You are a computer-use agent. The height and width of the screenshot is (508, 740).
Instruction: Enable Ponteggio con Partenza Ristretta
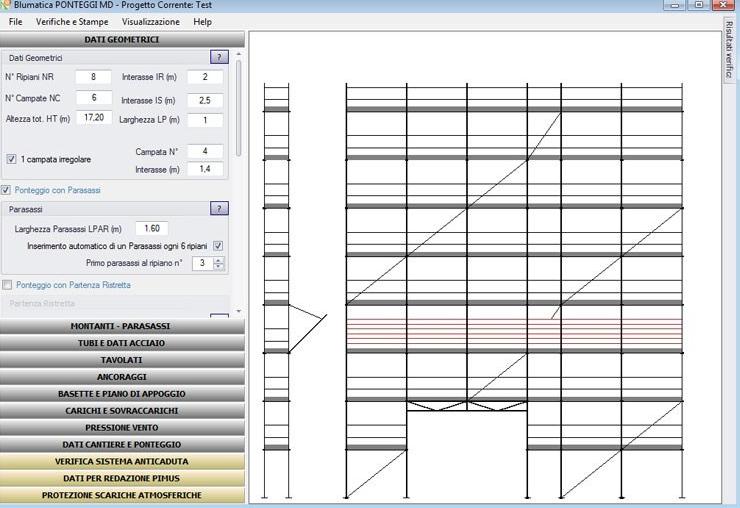click(x=7, y=285)
